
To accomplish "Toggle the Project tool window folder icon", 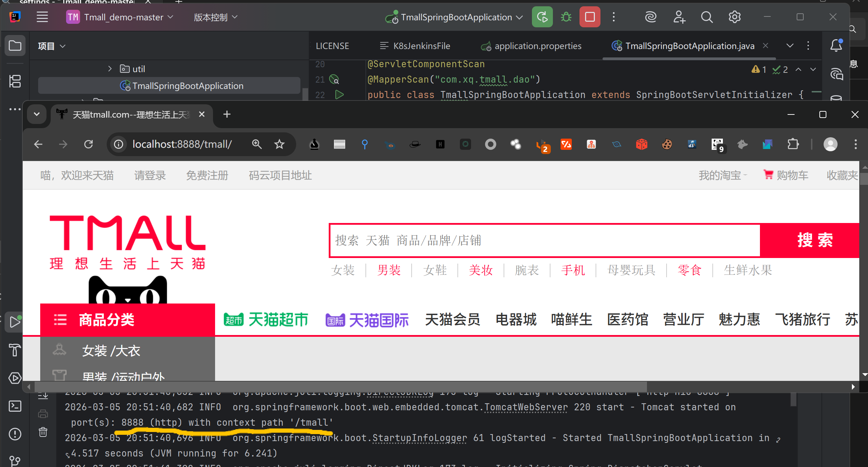I will click(x=15, y=46).
